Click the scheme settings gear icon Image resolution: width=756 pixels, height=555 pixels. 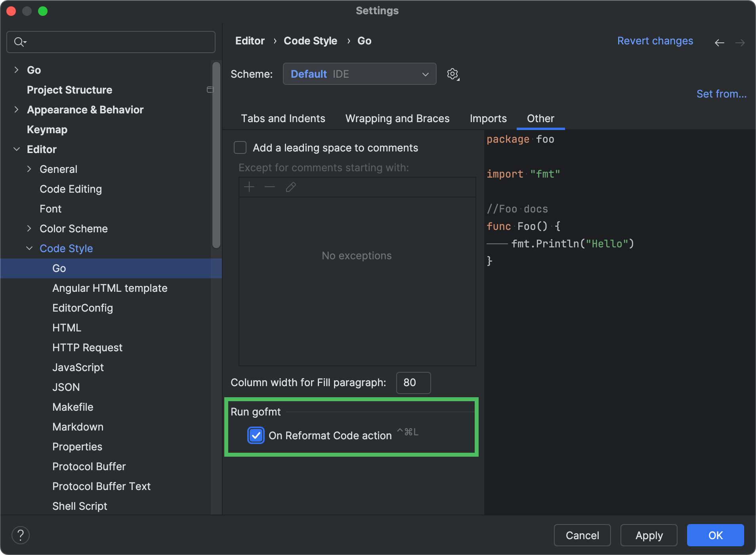[x=452, y=74]
